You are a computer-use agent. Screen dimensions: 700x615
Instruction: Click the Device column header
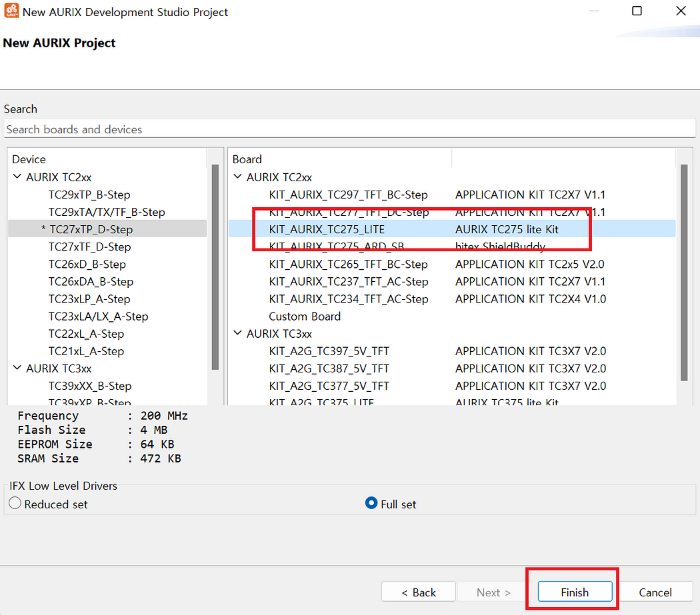107,159
